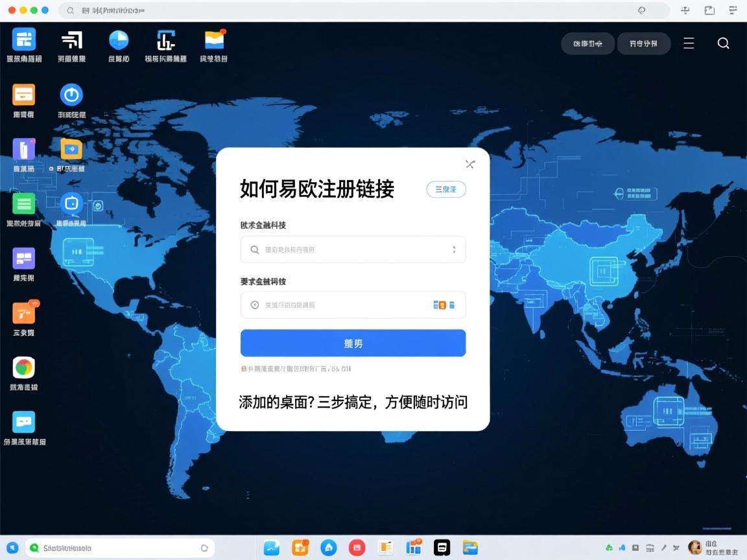Open the yellow-blue mail icon with red badge
The image size is (747, 560).
tap(215, 40)
